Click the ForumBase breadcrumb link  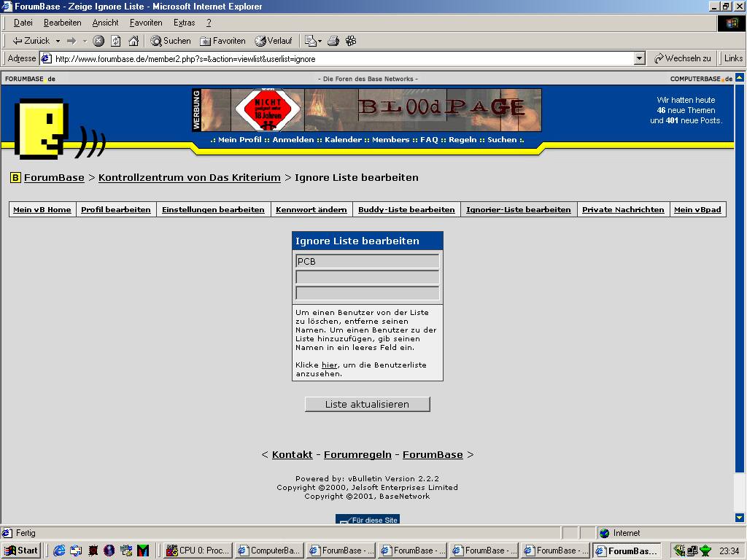coord(54,178)
